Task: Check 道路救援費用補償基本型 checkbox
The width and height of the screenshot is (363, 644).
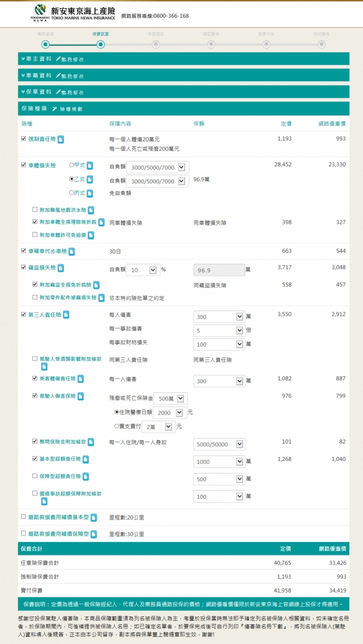Action: (23, 516)
